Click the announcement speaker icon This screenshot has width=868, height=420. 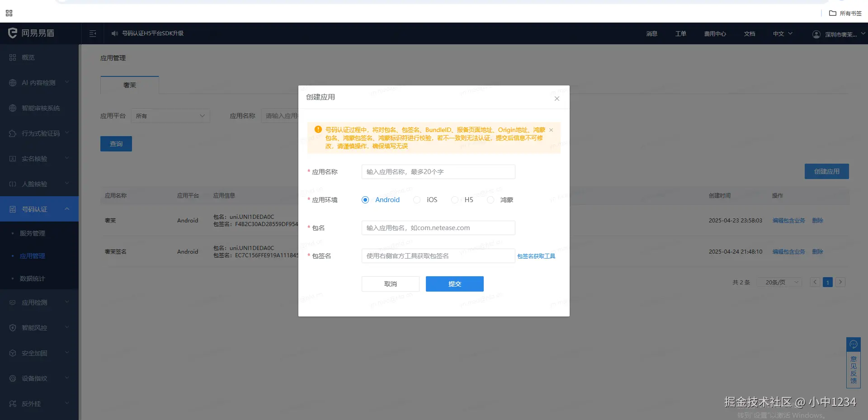(115, 33)
